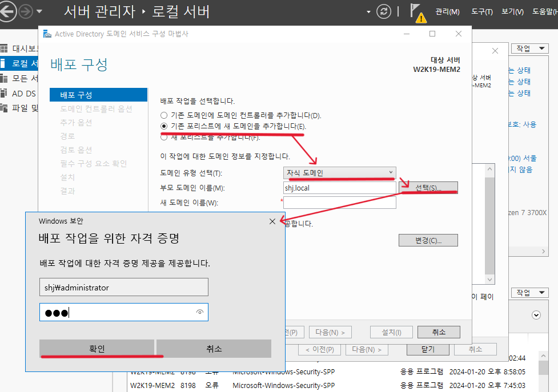Screen dimensions: 558x392
Task: Open upper 작업 dropdown in Server Manager
Action: coord(530,49)
